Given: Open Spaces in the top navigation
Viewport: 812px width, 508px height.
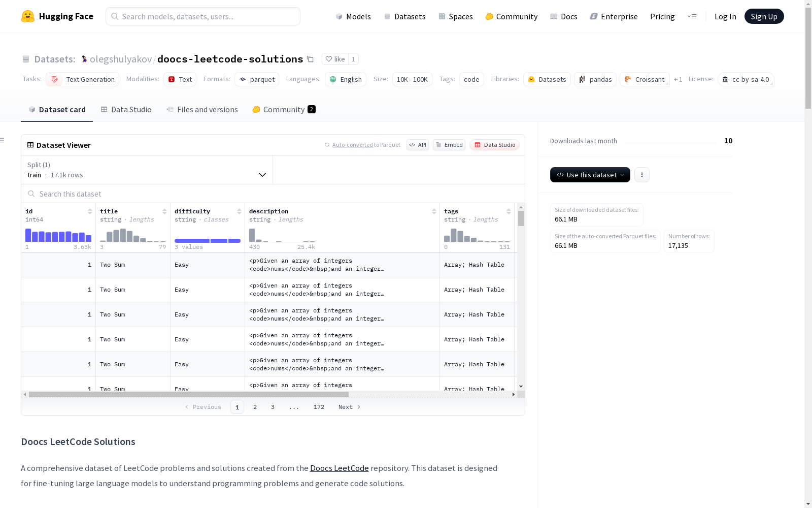Looking at the screenshot, I should [456, 16].
